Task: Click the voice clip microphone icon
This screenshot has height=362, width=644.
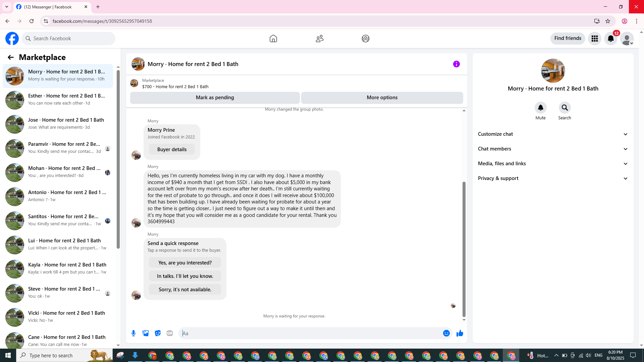Action: [133, 333]
